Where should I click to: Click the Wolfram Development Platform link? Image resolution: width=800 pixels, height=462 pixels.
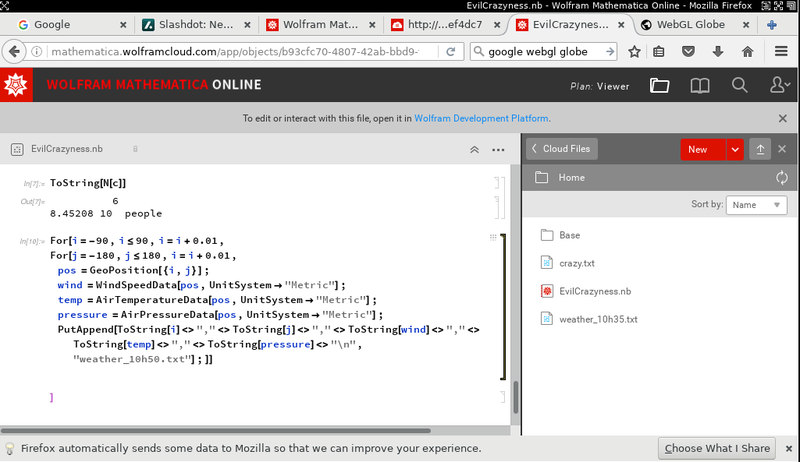[x=481, y=118]
